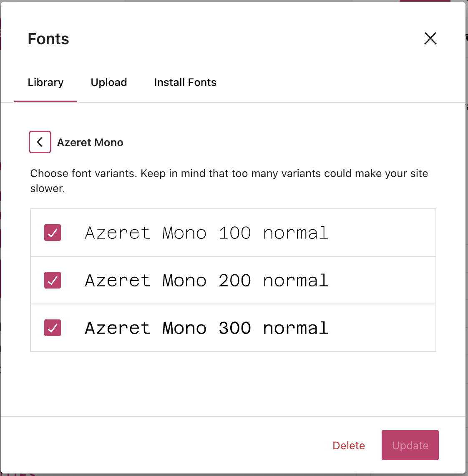Click the number '100' in the first variant

(x=235, y=233)
